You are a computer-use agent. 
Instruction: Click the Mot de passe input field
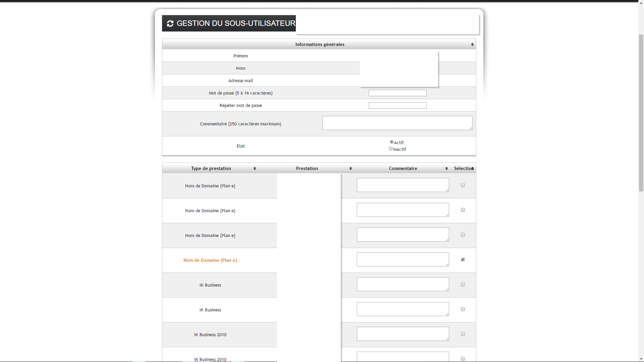[x=397, y=93]
